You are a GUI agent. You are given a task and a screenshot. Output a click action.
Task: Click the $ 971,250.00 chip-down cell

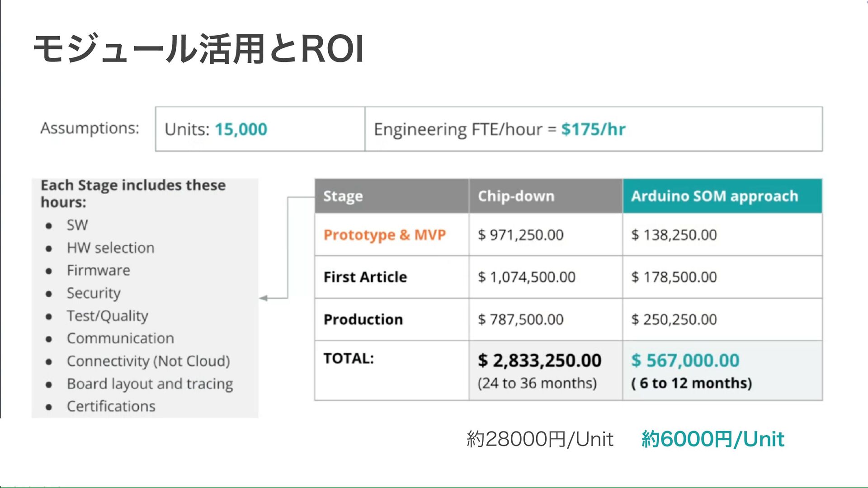click(x=521, y=235)
